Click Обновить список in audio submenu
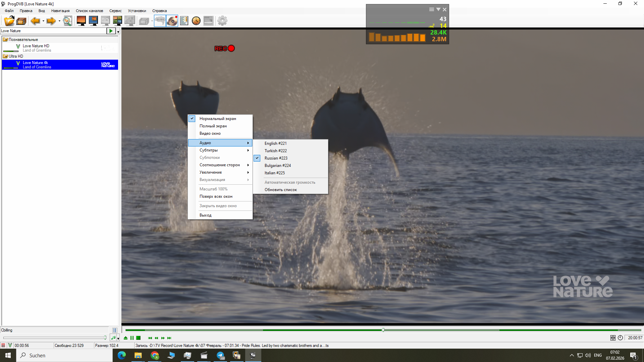This screenshot has height=362, width=644. (280, 190)
